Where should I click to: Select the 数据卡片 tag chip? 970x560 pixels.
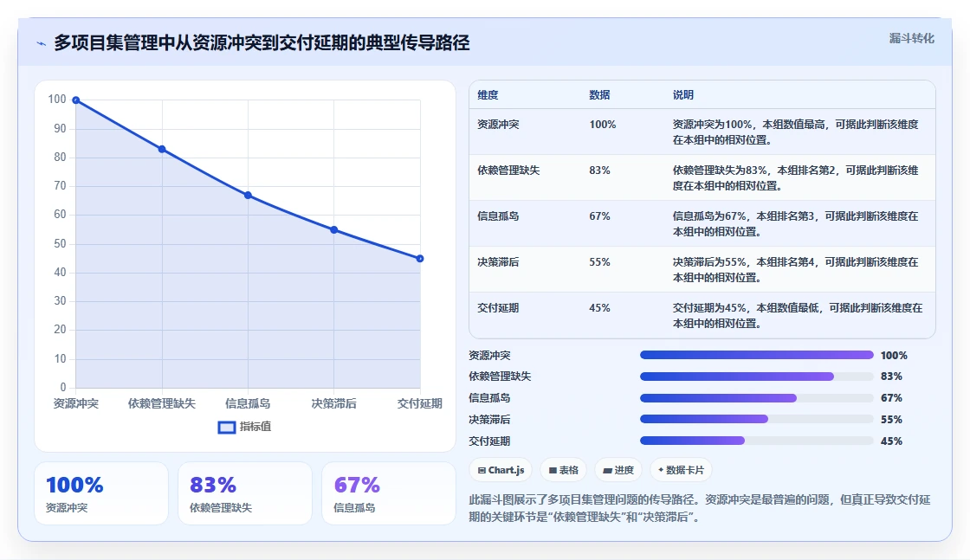pyautogui.click(x=681, y=470)
